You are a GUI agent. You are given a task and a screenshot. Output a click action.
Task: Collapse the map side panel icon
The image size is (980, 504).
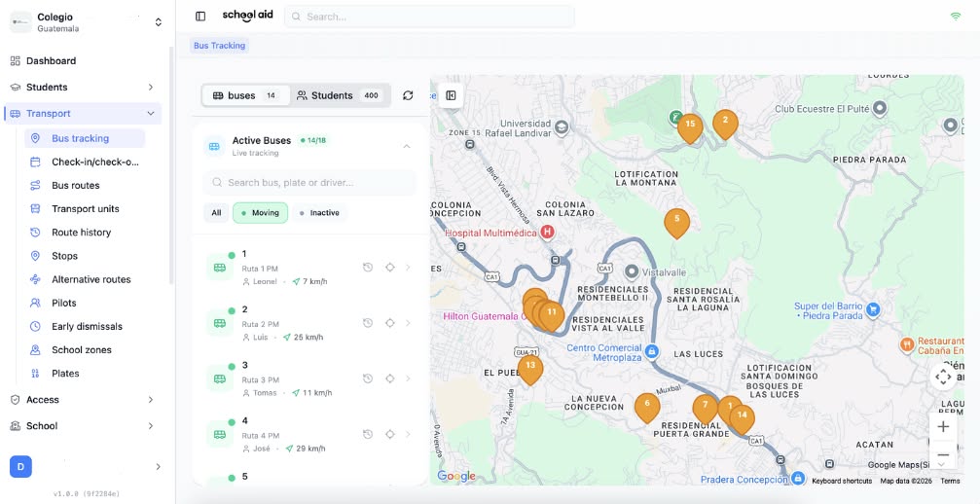(451, 95)
